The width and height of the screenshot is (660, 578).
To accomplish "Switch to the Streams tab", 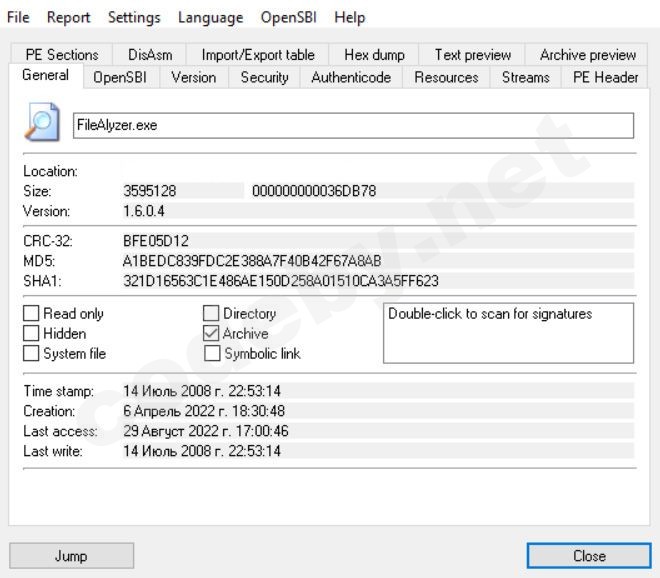I will point(525,77).
